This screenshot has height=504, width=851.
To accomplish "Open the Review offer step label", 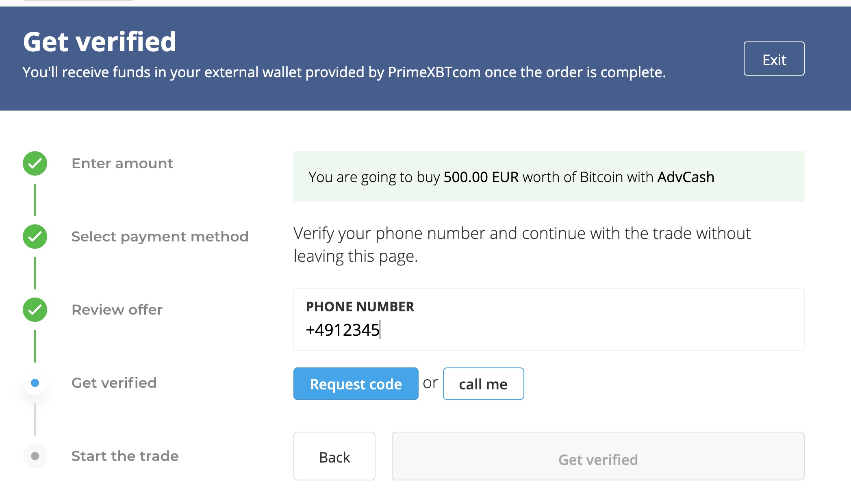I will click(x=117, y=310).
